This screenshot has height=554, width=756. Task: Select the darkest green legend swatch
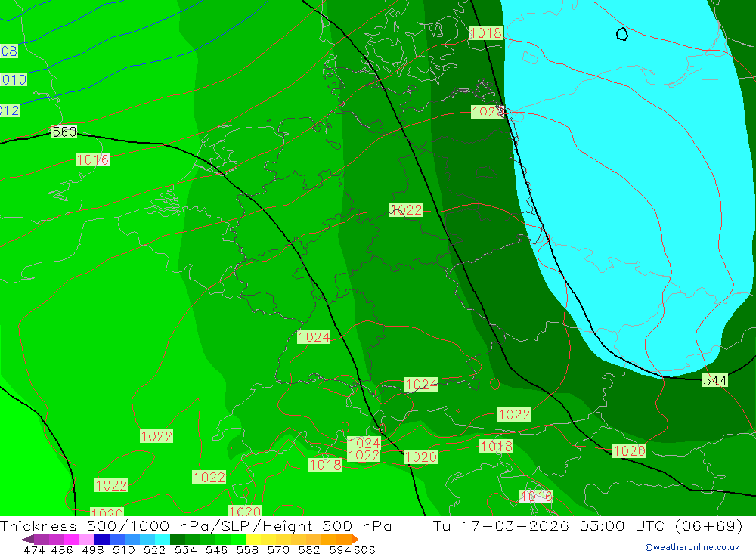click(x=178, y=539)
